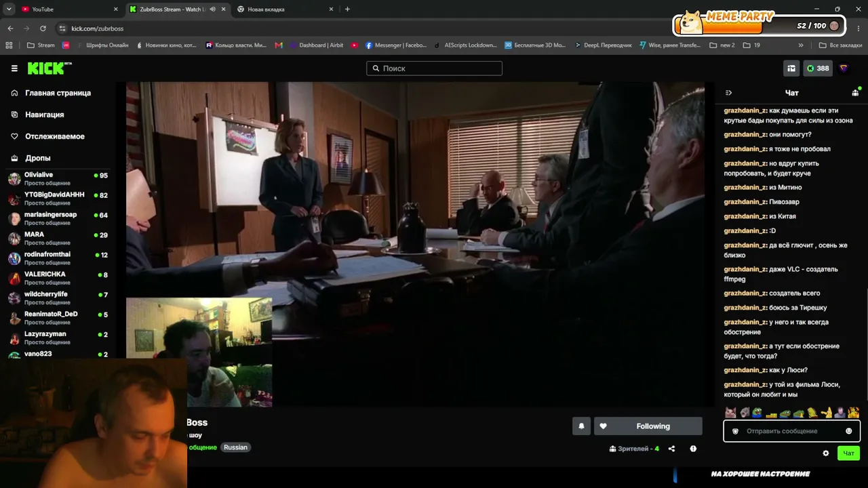The width and height of the screenshot is (868, 488).
Task: Open Lazyrazyman channel from sidebar
Action: click(x=58, y=338)
